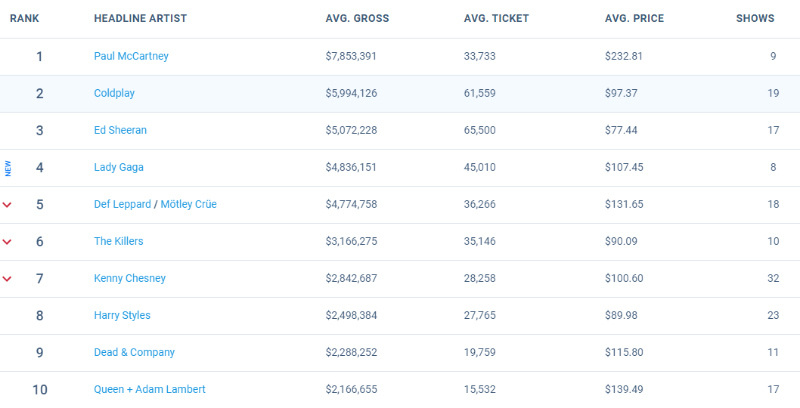
Task: Click rank number 1 in Paul McCartney's row
Action: coord(39,56)
